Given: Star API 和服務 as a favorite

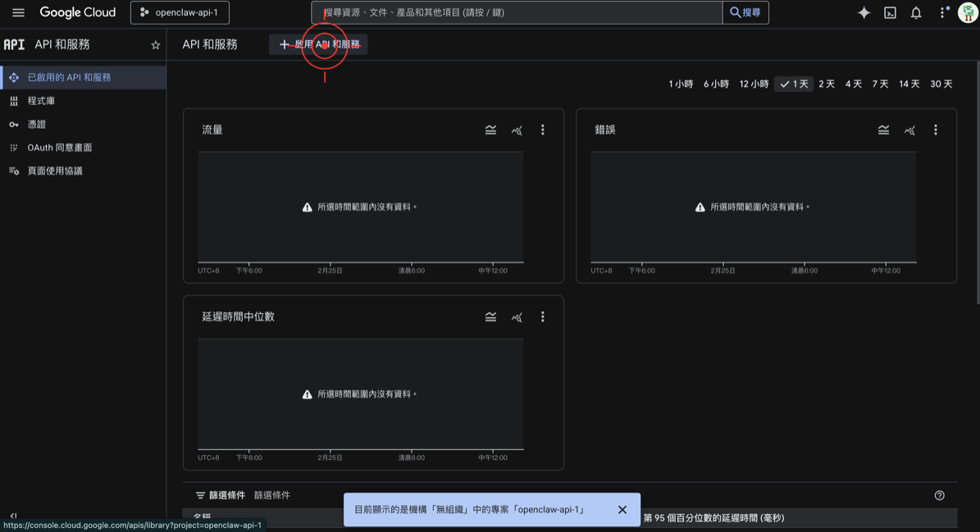Looking at the screenshot, I should coord(155,45).
